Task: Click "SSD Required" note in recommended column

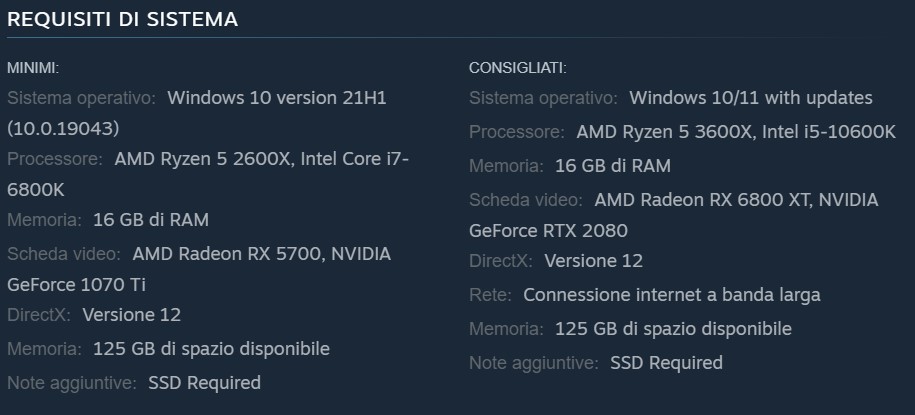Action: coord(666,363)
